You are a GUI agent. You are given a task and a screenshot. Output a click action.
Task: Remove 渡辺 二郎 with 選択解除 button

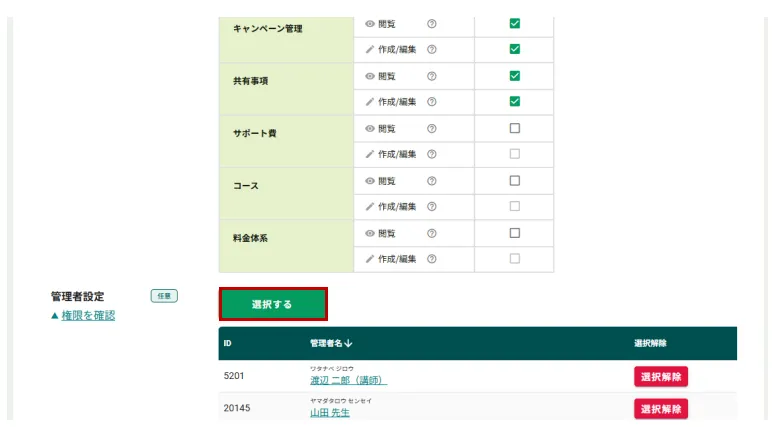click(x=660, y=377)
